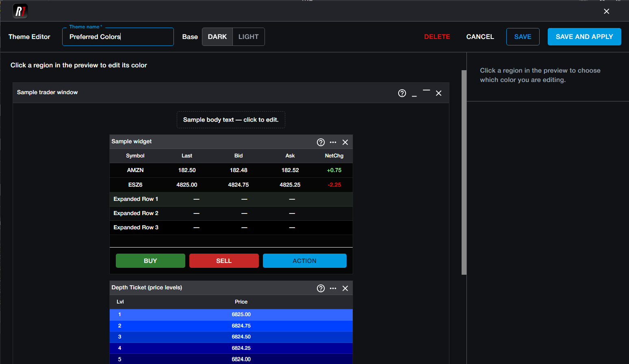Click the green BUY button in preview
The image size is (629, 364).
pyautogui.click(x=150, y=261)
